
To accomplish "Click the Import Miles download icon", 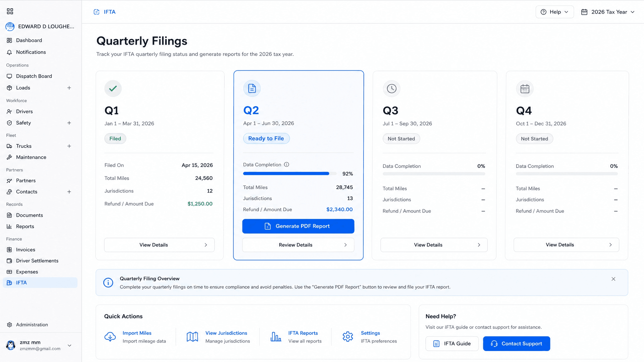I will click(110, 337).
